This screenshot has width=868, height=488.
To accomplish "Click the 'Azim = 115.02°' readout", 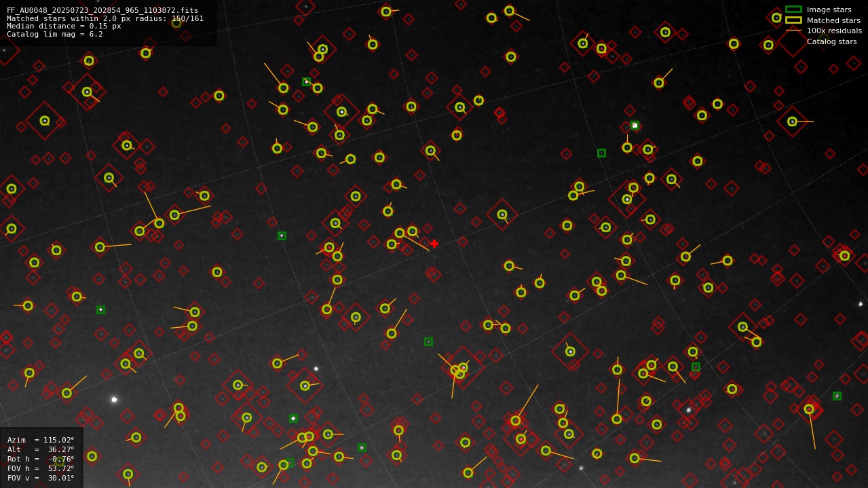I will click(41, 440).
